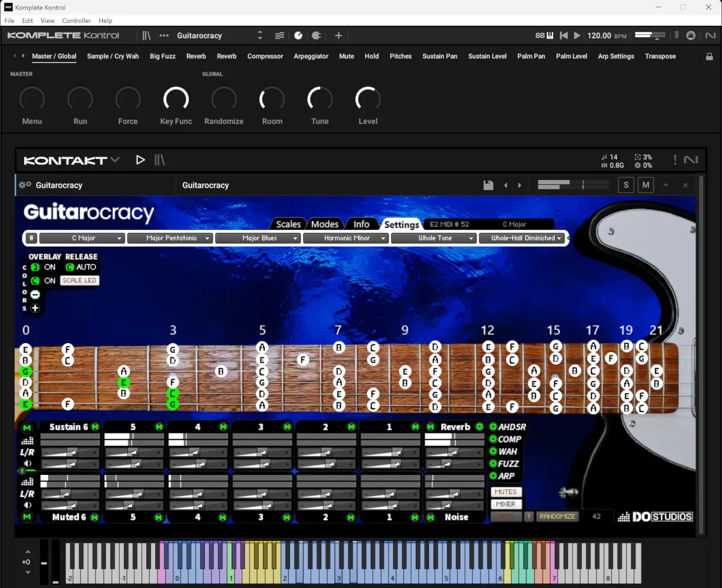Click the MIXER button
The height and width of the screenshot is (588, 722).
(x=506, y=504)
